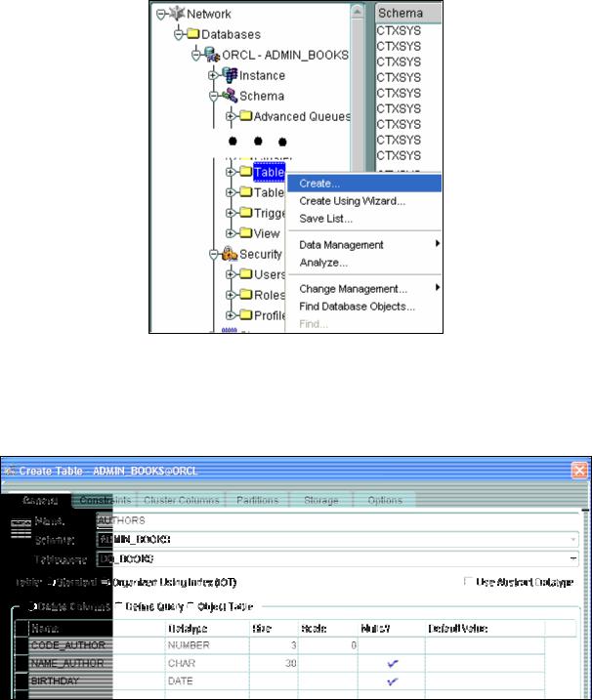592x700 pixels.
Task: Select Analyze... from the context menu
Action: [364, 263]
